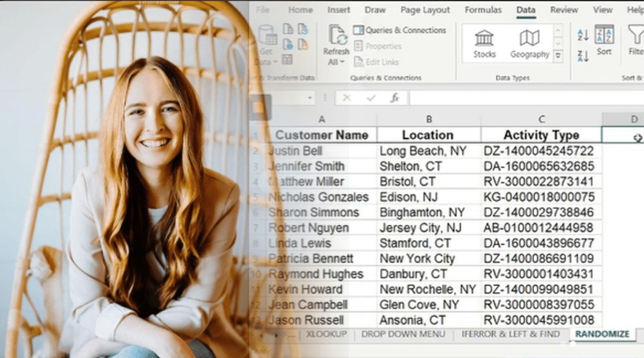Expand the Data Types gallery
This screenshot has width=644, height=358.
click(x=558, y=55)
